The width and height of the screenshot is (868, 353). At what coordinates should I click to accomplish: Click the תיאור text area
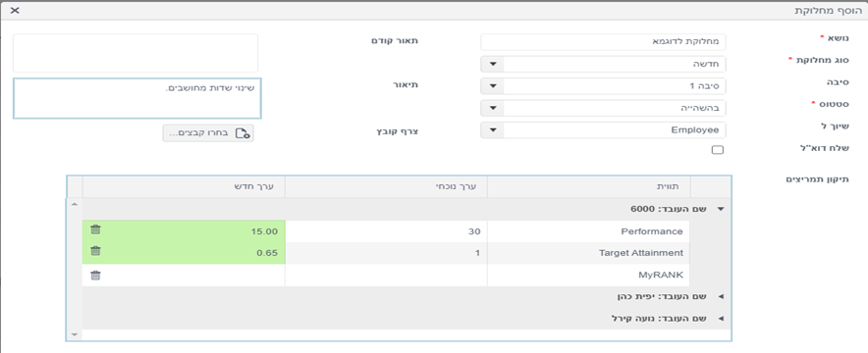pos(137,98)
